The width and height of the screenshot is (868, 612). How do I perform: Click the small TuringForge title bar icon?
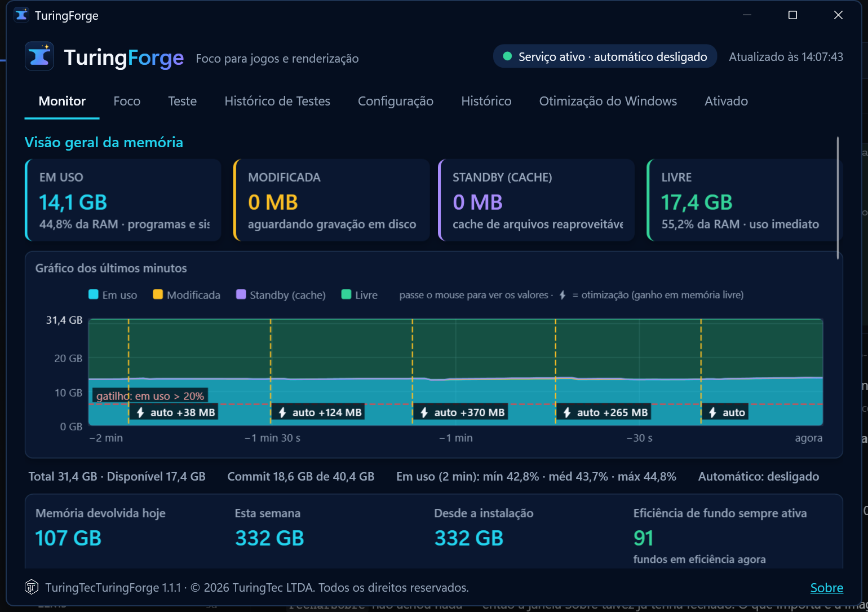pyautogui.click(x=21, y=15)
